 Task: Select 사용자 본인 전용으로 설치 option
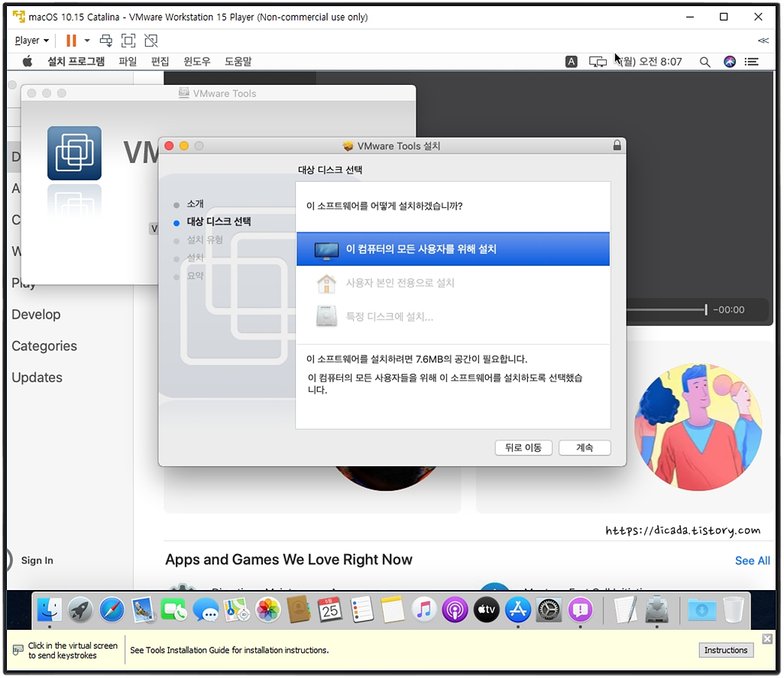point(453,283)
